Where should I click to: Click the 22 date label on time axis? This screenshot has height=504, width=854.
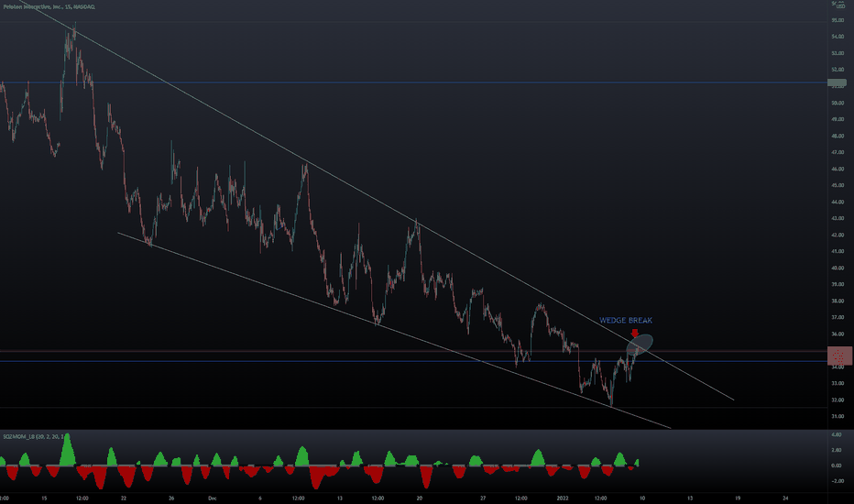tap(124, 498)
